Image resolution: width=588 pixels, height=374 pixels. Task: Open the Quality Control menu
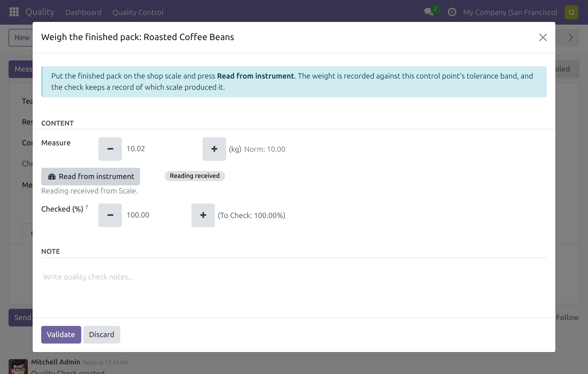(138, 12)
